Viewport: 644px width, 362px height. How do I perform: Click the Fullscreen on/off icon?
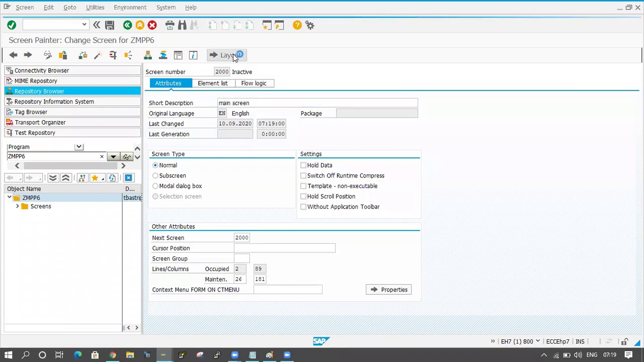(x=178, y=55)
